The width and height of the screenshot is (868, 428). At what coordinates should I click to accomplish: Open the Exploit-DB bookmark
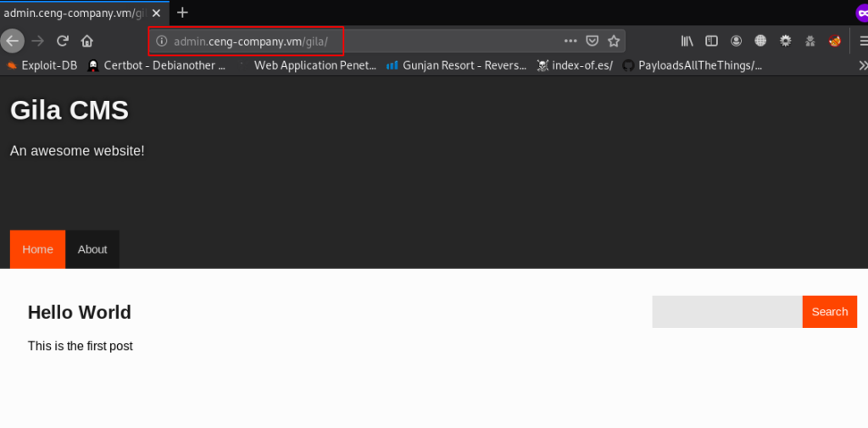point(42,65)
